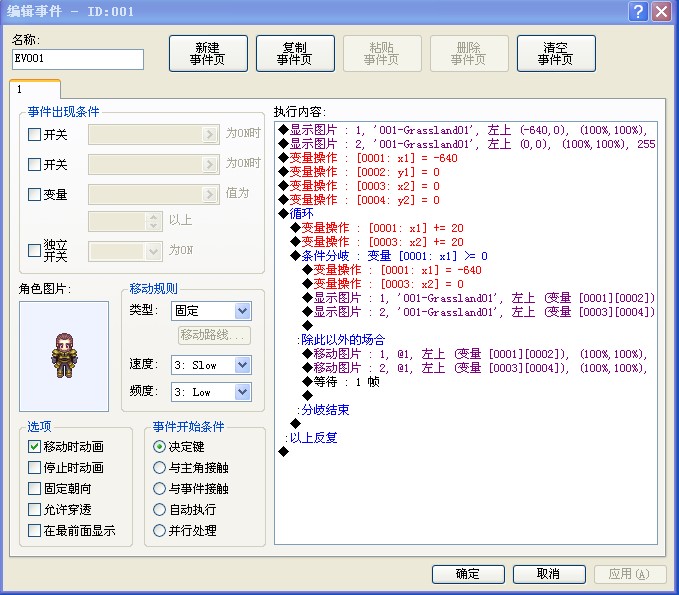Enable the second 开关 condition checkbox
Viewport: 679px width, 595px height.
[x=34, y=164]
